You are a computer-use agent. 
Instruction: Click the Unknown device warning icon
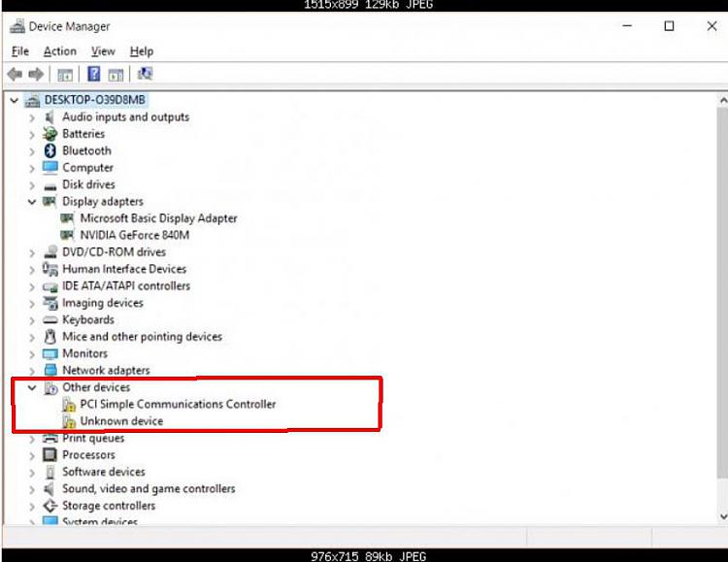click(69, 421)
